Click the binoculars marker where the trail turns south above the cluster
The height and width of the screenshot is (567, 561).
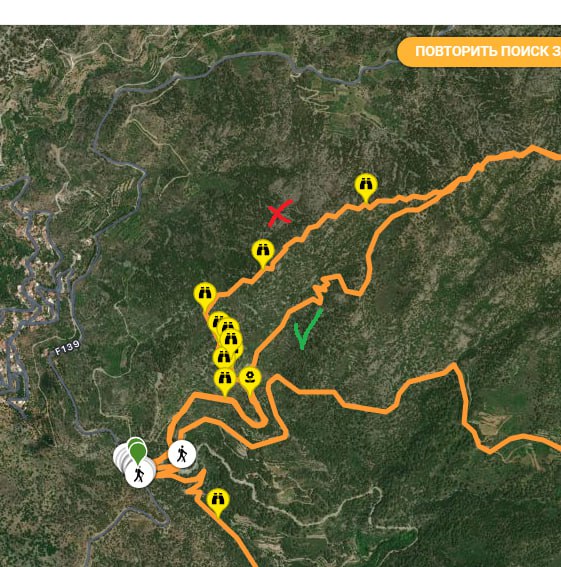[x=205, y=296]
